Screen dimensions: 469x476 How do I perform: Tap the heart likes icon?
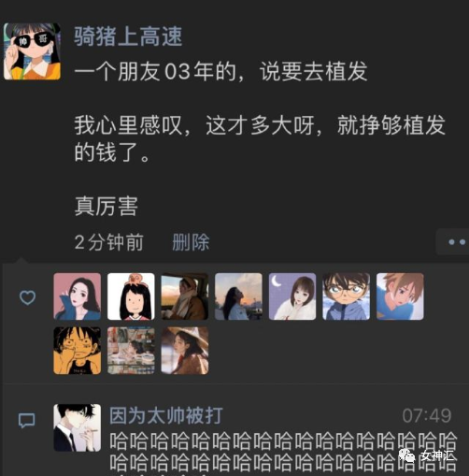click(27, 297)
